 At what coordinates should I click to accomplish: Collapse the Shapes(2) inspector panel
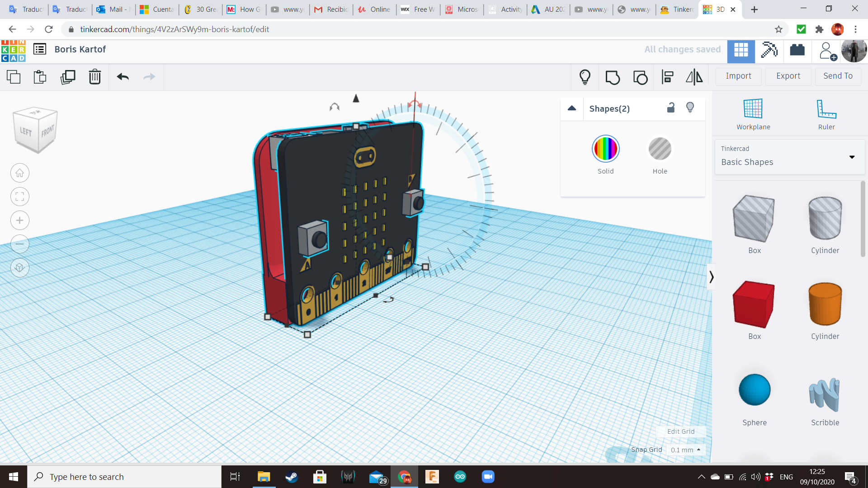click(571, 108)
